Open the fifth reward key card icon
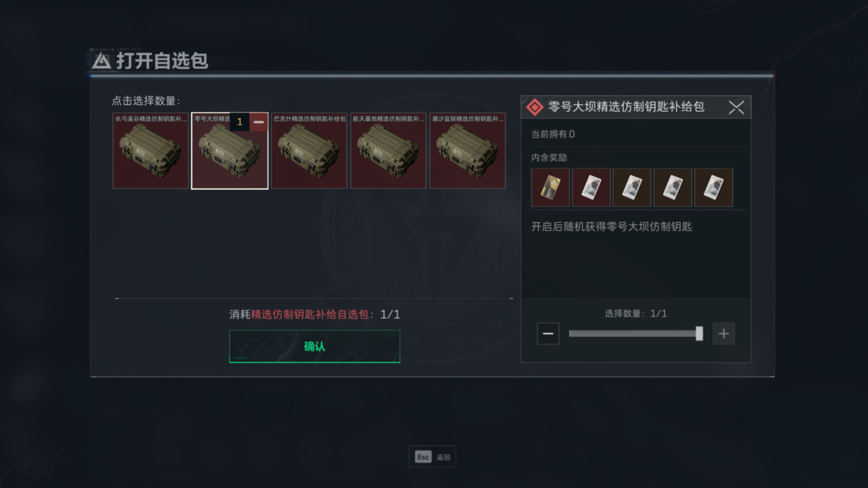This screenshot has width=868, height=488. click(713, 187)
